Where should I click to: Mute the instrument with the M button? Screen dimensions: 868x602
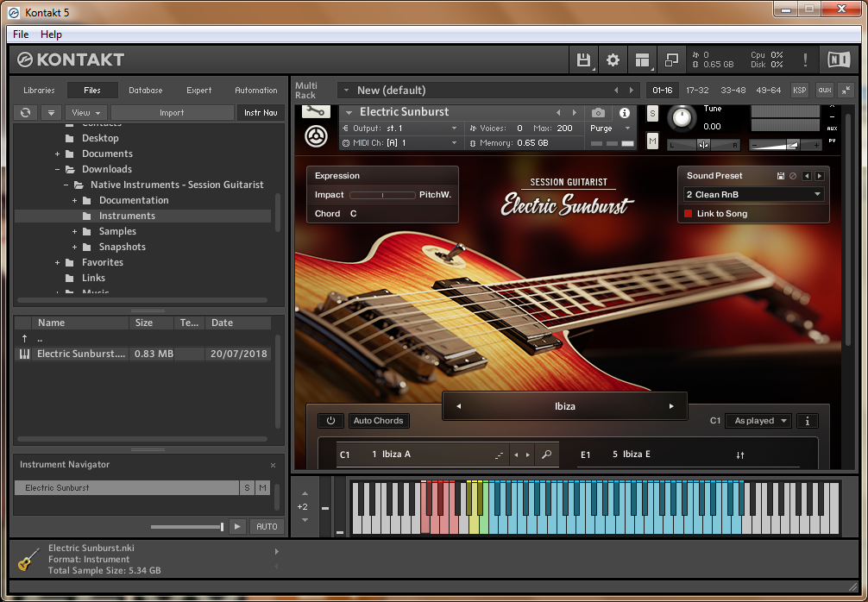point(652,141)
